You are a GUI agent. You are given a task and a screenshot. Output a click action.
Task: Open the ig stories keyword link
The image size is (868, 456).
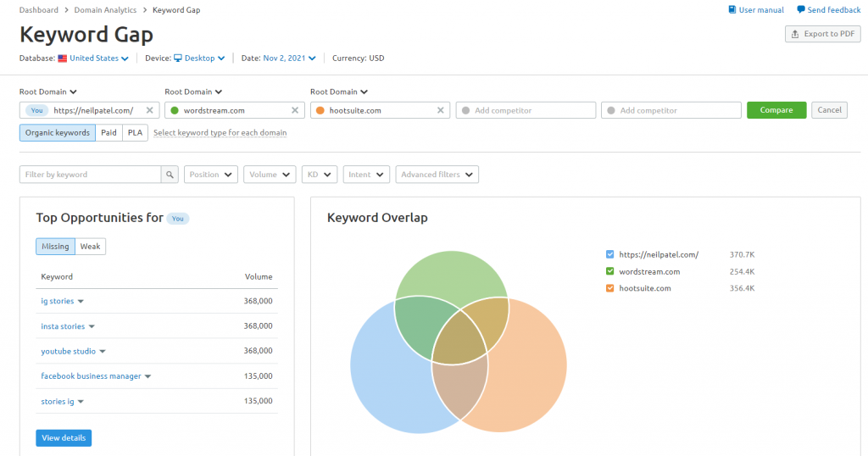(57, 301)
